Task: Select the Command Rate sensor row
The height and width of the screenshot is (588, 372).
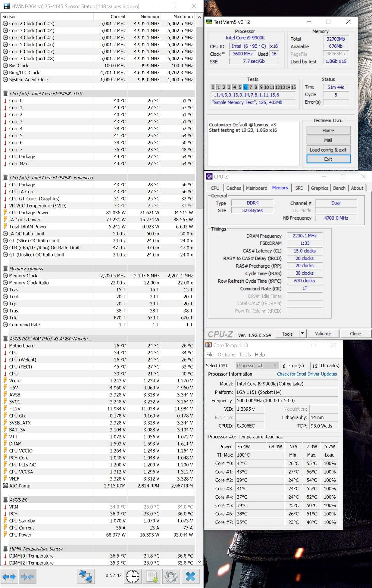Action: (98, 325)
